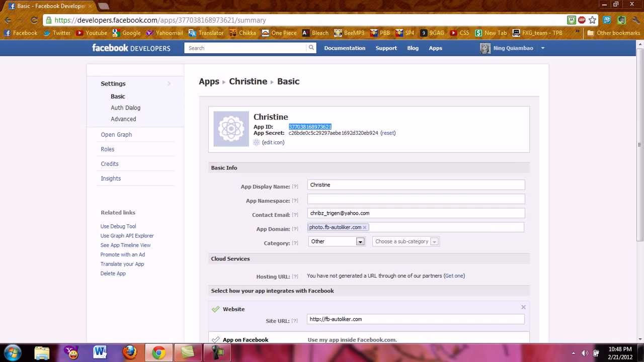The height and width of the screenshot is (362, 644).
Task: Click the App Namespace input field
Action: [x=416, y=199]
